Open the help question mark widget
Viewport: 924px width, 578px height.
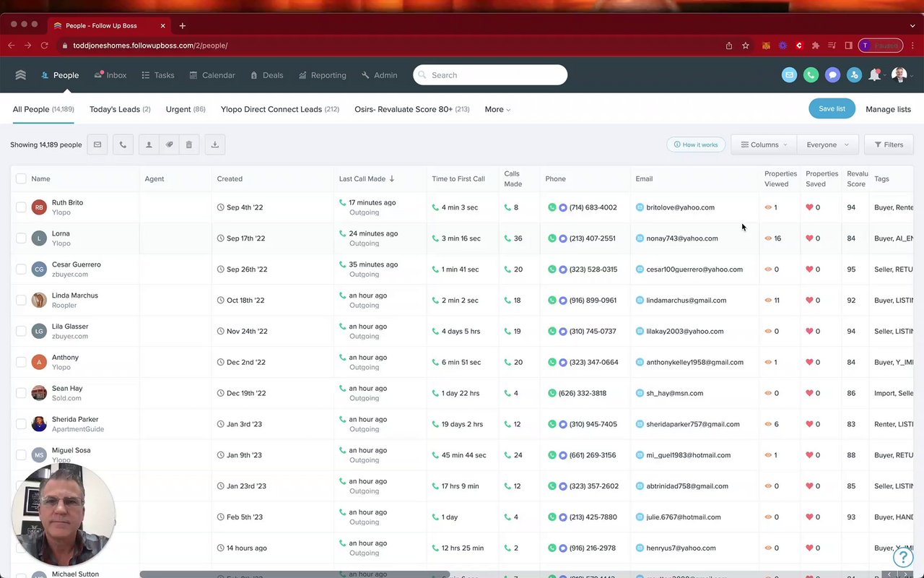(902, 557)
